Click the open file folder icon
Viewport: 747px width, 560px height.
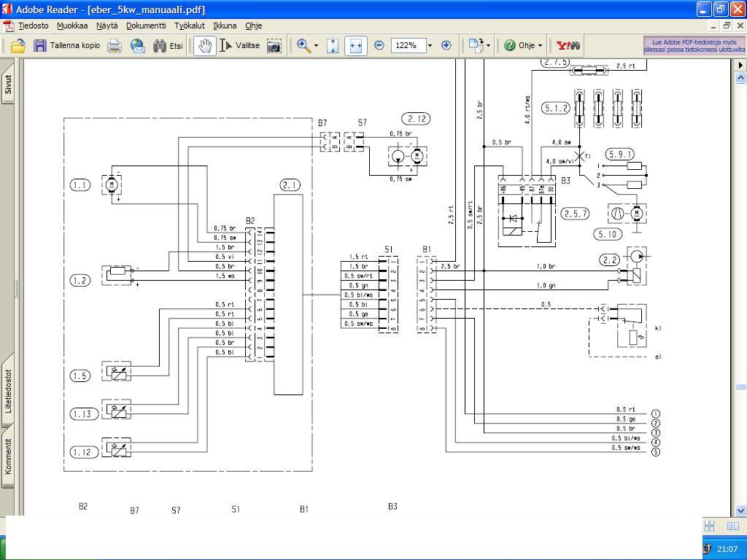coord(18,45)
